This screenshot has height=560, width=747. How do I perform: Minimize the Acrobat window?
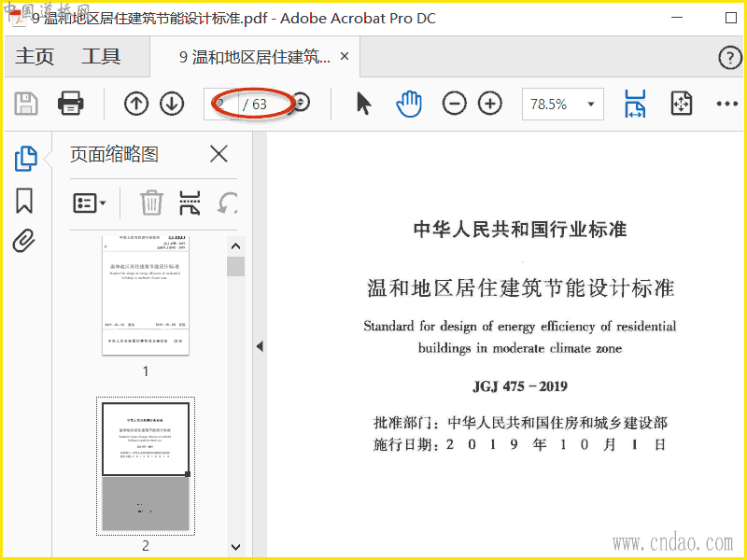tap(677, 18)
